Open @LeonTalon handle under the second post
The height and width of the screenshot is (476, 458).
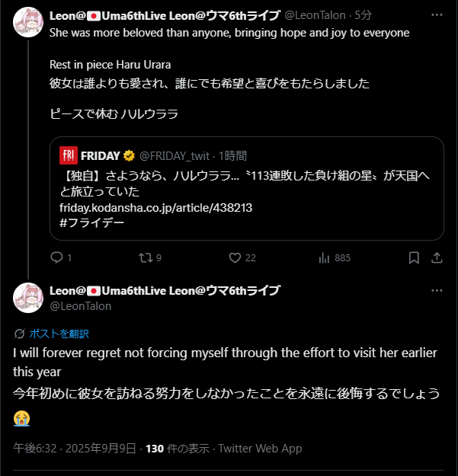pos(80,305)
